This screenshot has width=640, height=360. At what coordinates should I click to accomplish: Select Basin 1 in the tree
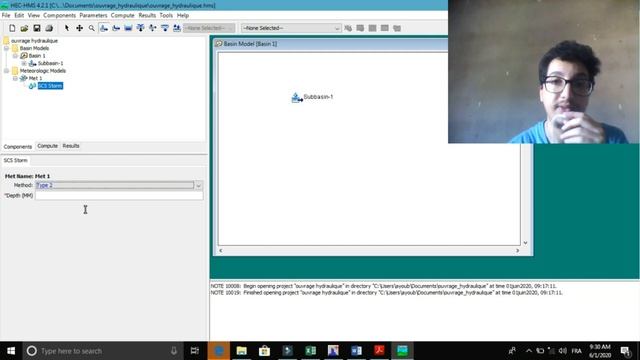pyautogui.click(x=37, y=56)
